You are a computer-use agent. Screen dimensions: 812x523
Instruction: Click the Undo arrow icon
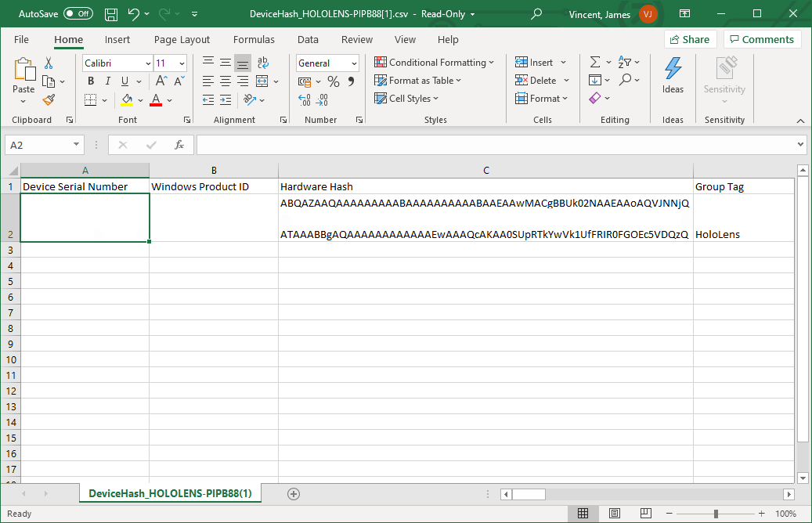click(134, 14)
